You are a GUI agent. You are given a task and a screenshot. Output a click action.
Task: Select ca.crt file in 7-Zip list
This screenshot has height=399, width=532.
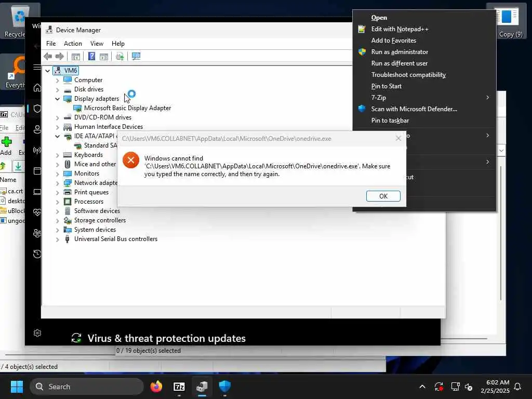pyautogui.click(x=12, y=191)
